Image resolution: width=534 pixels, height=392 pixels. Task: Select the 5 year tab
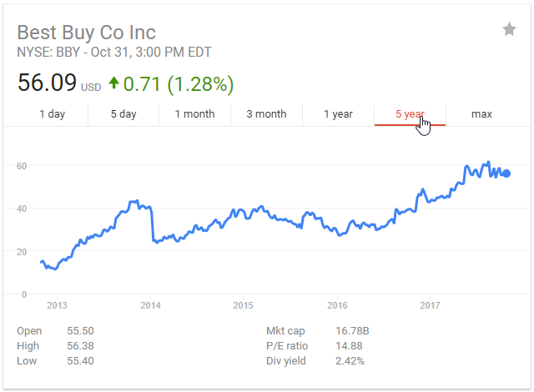point(410,114)
